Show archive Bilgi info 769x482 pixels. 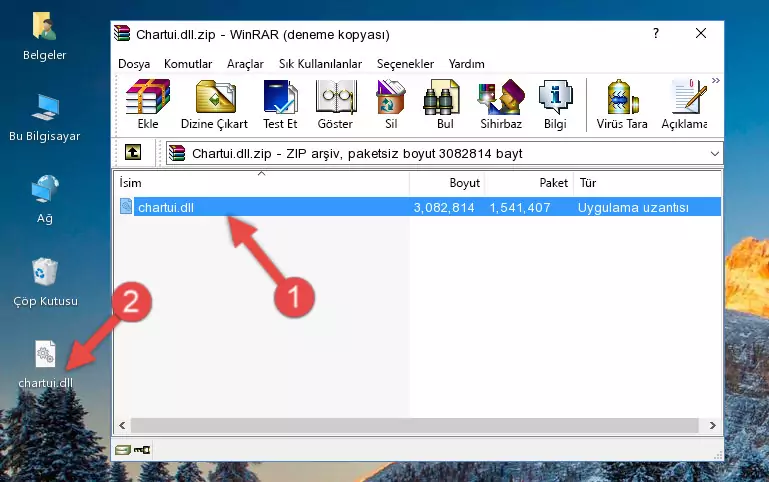click(555, 104)
